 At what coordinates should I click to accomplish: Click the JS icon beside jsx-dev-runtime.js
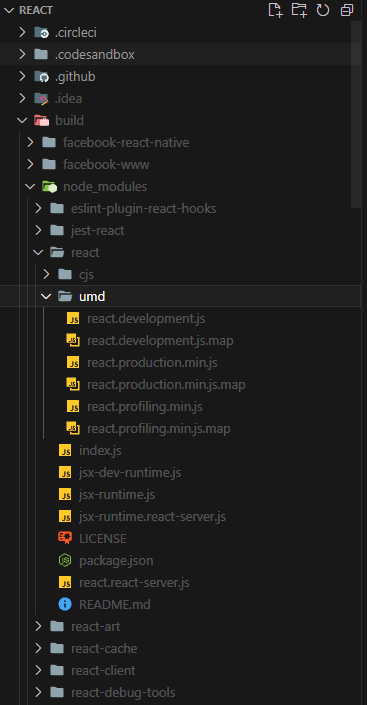pos(65,473)
